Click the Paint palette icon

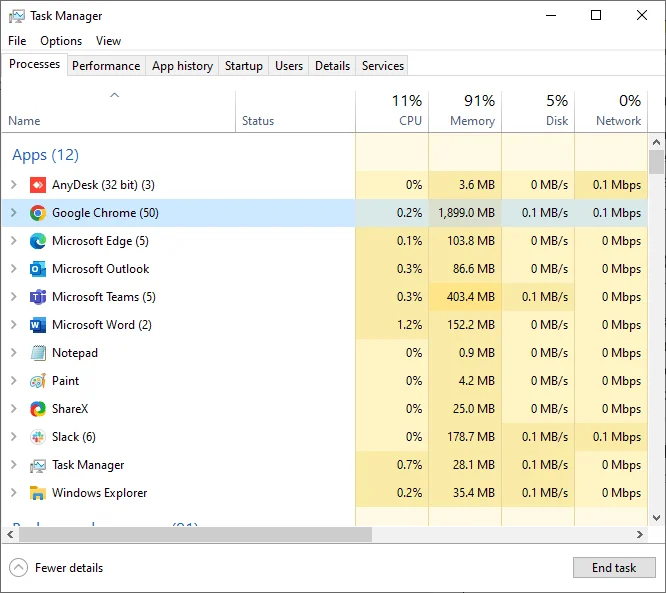click(38, 381)
